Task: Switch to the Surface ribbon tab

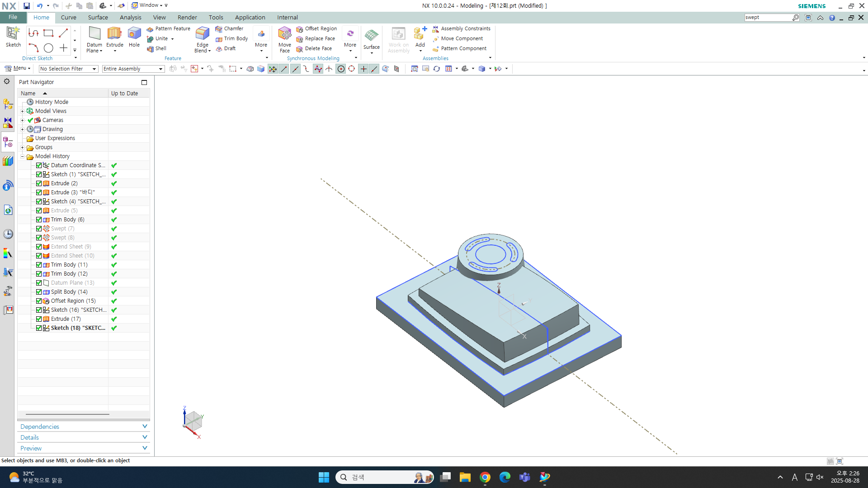Action: (98, 17)
